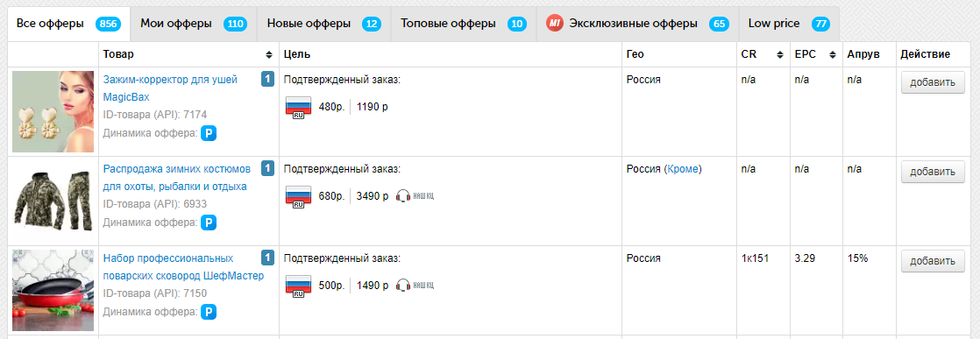Click the offer dynamics icon for winter suits
This screenshot has width=980, height=339.
pos(208,222)
